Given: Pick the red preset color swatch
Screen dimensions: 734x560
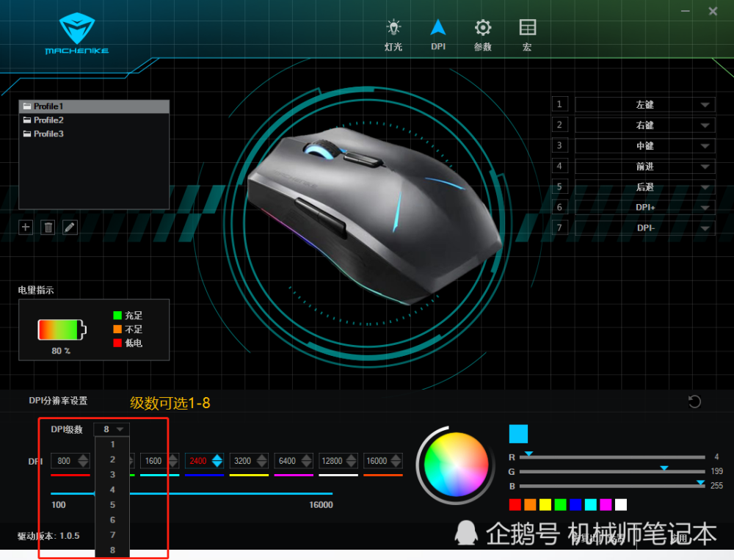Looking at the screenshot, I should (515, 505).
